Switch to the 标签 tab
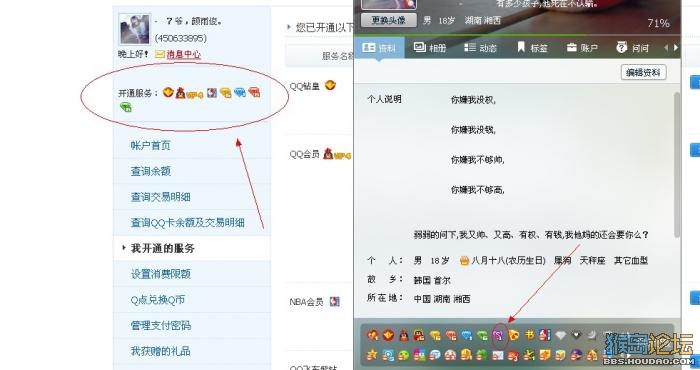 [x=533, y=48]
